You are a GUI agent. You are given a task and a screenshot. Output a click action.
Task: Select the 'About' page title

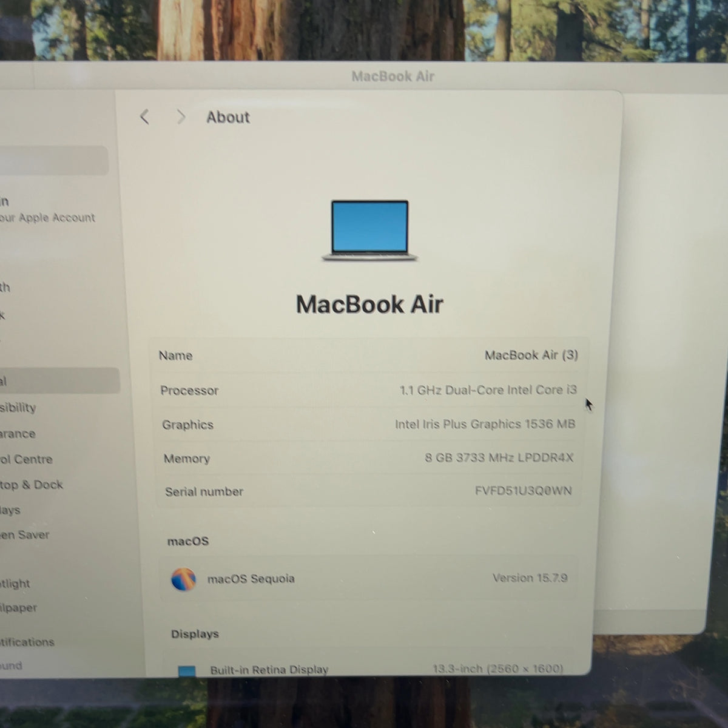coord(228,117)
